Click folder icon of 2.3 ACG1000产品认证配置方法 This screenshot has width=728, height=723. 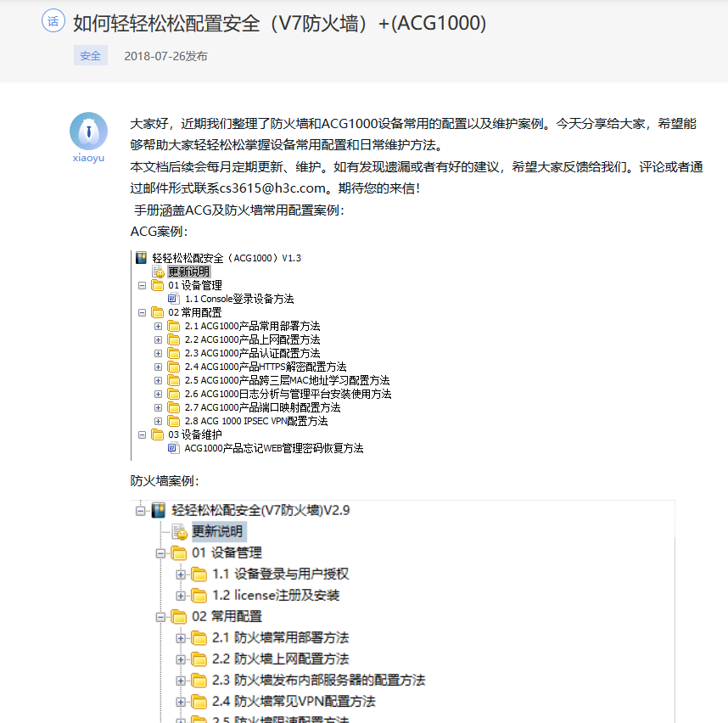tap(174, 353)
